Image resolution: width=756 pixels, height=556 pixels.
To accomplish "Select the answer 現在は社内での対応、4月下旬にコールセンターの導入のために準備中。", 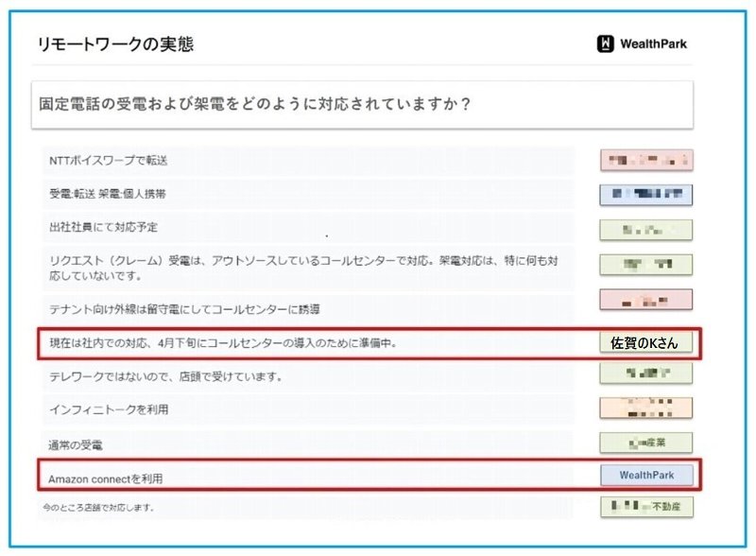I will [x=223, y=343].
